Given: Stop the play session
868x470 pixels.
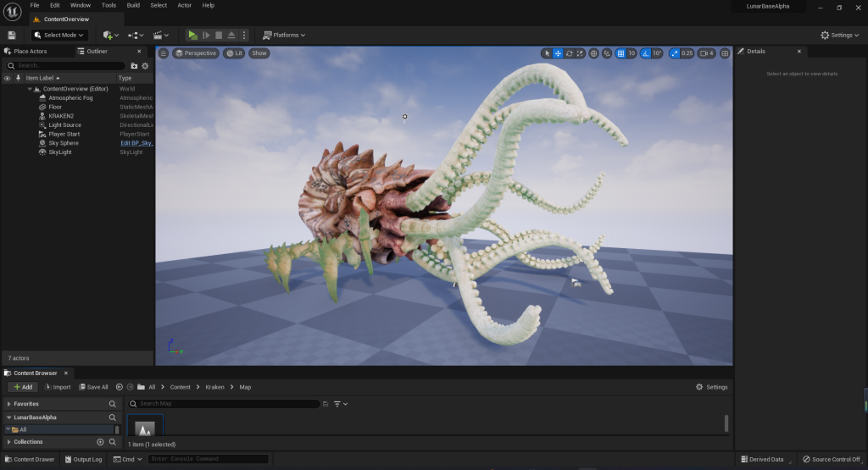Looking at the screenshot, I should (219, 35).
